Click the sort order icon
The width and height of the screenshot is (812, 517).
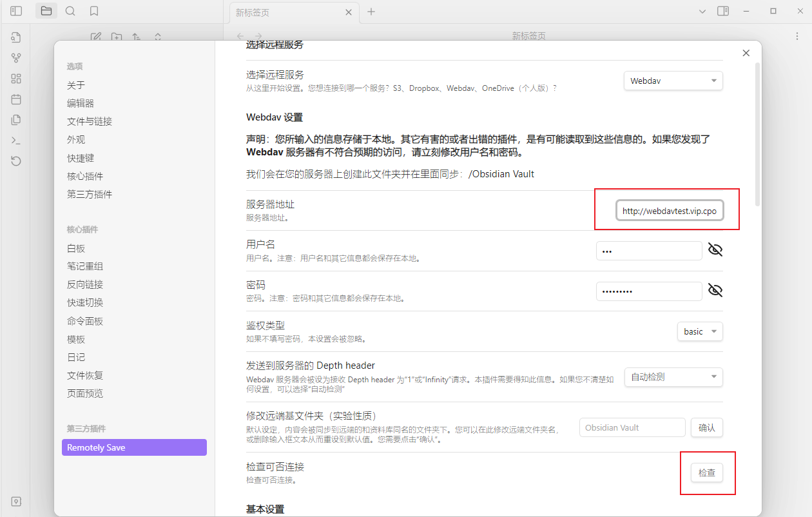[137, 37]
